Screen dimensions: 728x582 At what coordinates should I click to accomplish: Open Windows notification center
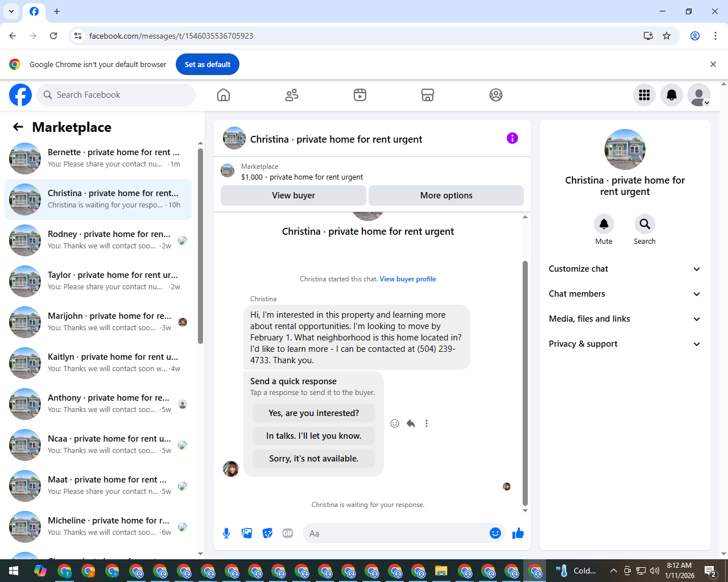click(710, 571)
